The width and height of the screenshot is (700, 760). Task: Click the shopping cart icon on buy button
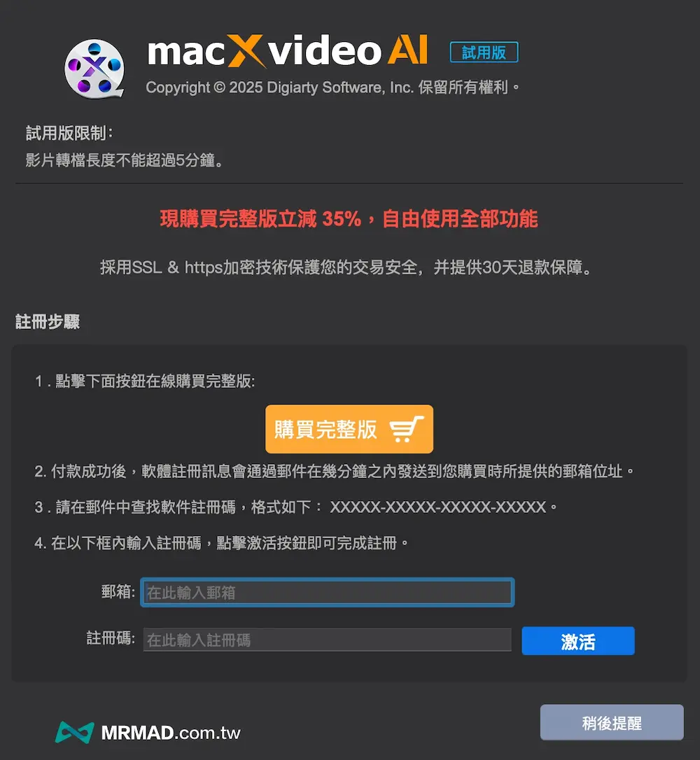pos(406,429)
